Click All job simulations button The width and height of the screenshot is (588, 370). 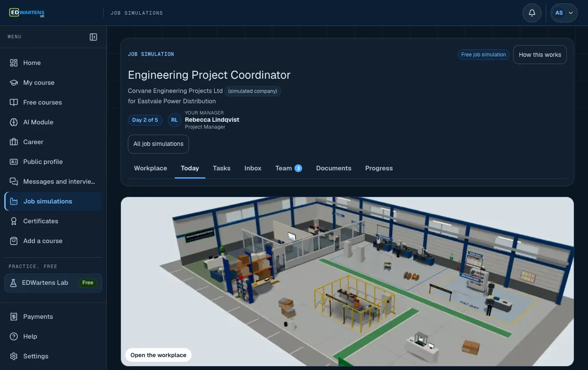158,144
